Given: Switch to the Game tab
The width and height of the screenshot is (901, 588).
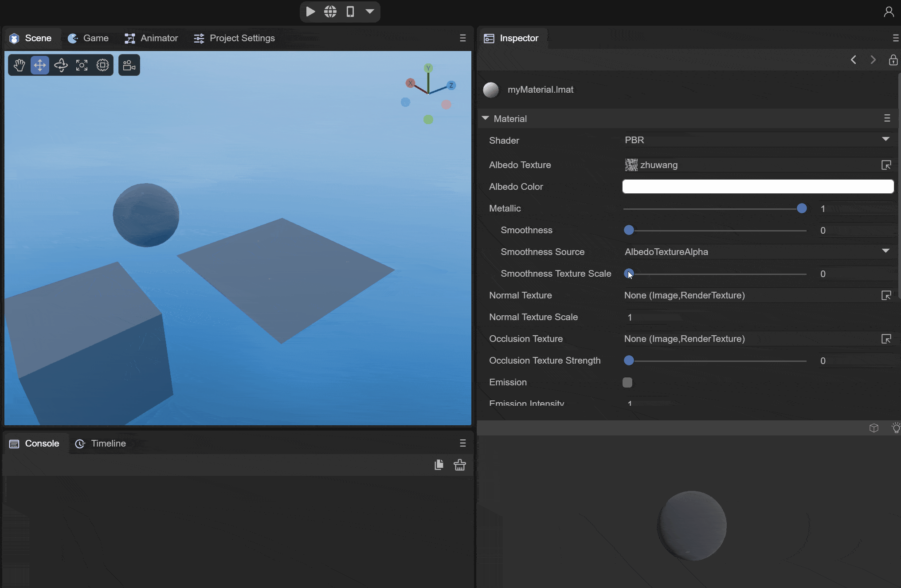Looking at the screenshot, I should point(88,38).
